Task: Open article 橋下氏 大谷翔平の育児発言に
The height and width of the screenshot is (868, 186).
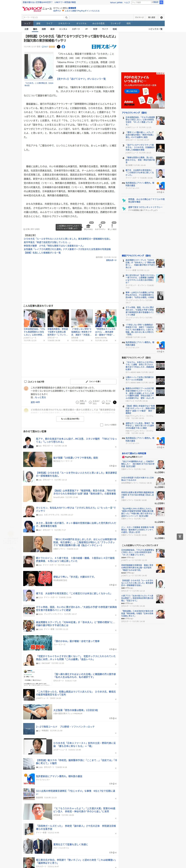Action: click(74, 593)
